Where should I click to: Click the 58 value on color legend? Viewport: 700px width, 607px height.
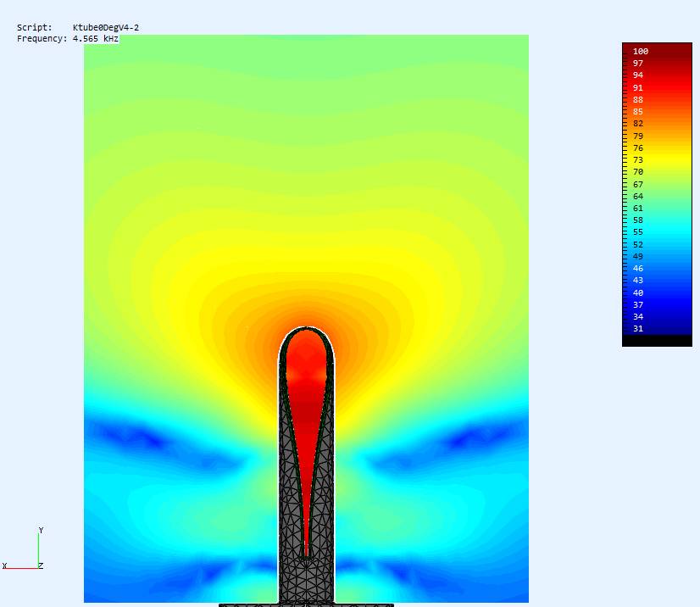click(x=638, y=220)
